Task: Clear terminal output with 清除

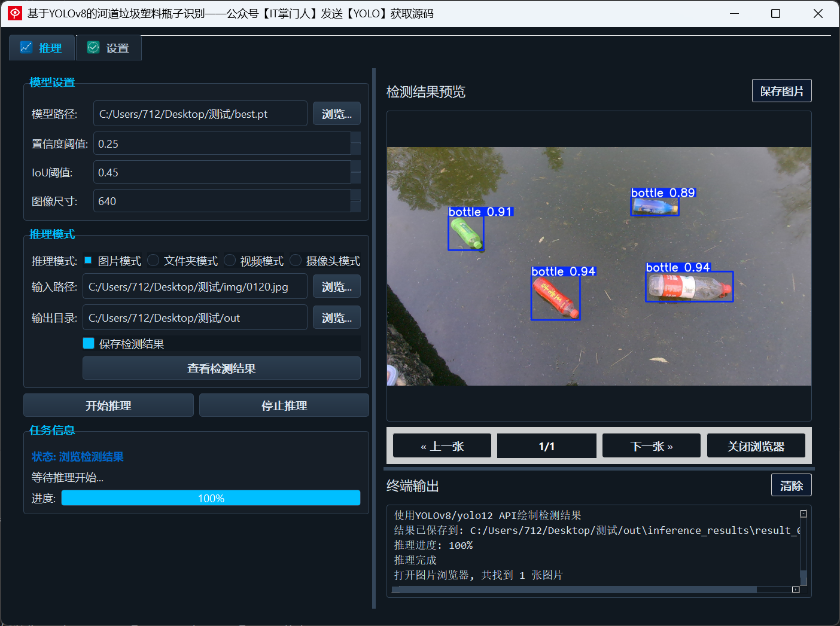Action: click(791, 485)
